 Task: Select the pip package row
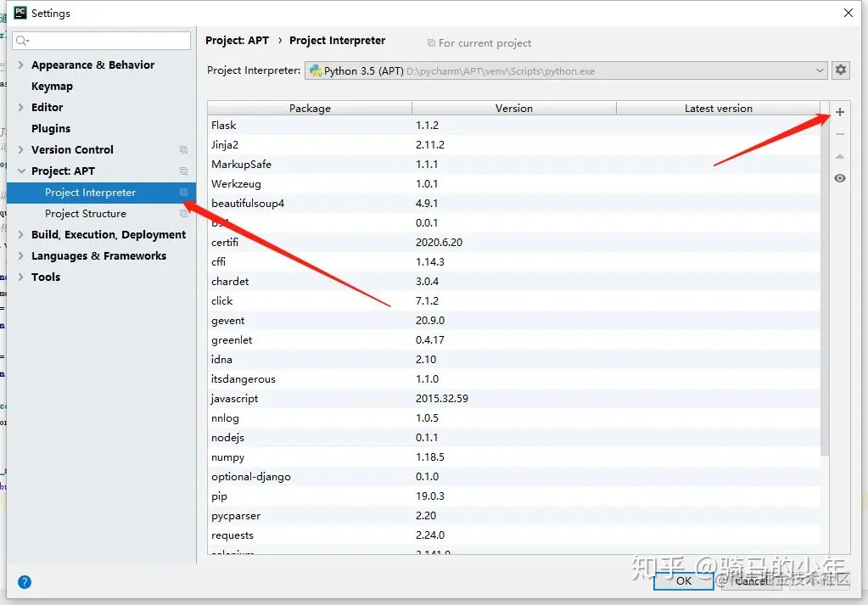514,496
